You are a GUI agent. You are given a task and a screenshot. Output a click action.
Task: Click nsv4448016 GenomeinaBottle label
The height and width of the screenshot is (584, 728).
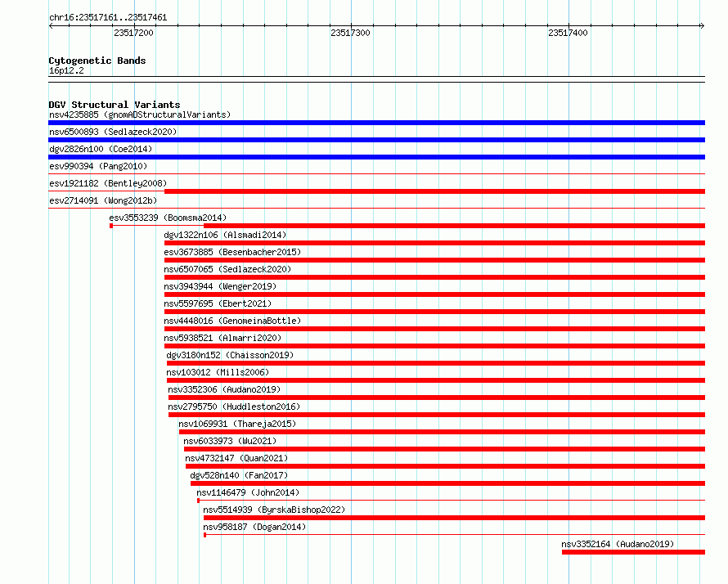pos(232,321)
